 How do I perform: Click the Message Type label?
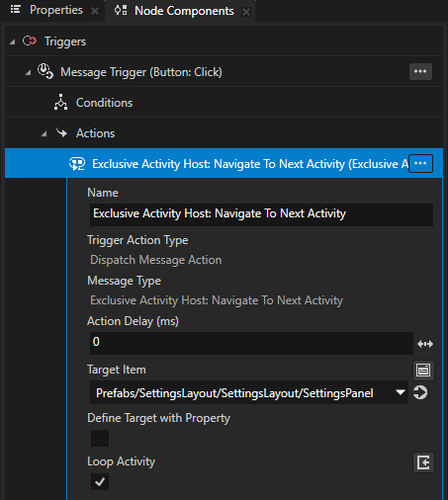pos(124,281)
